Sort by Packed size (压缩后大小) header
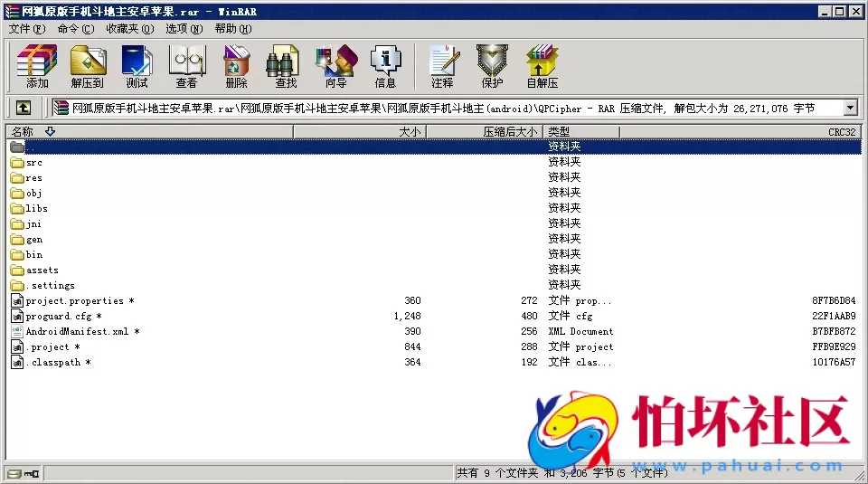Viewport: 868px width, 484px height. 485,132
